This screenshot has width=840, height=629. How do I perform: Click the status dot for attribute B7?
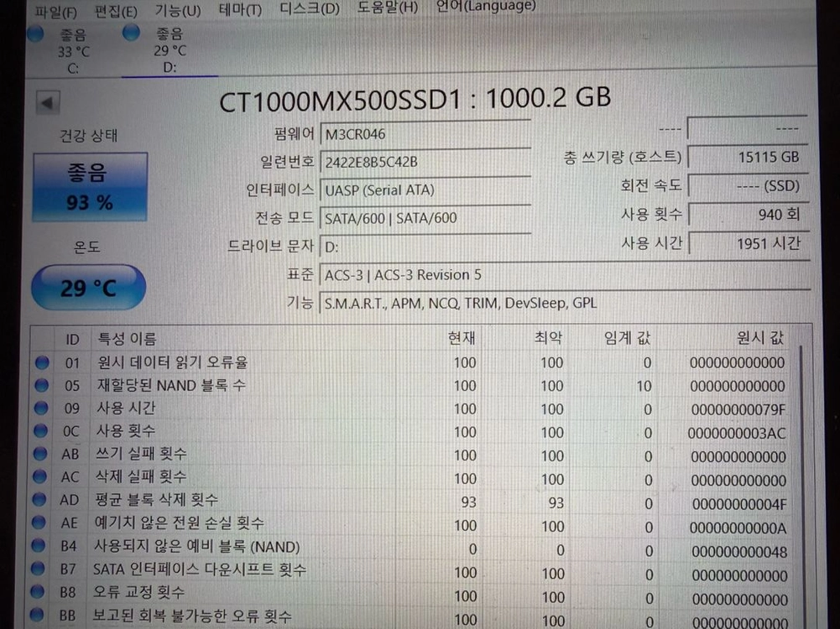[37, 568]
